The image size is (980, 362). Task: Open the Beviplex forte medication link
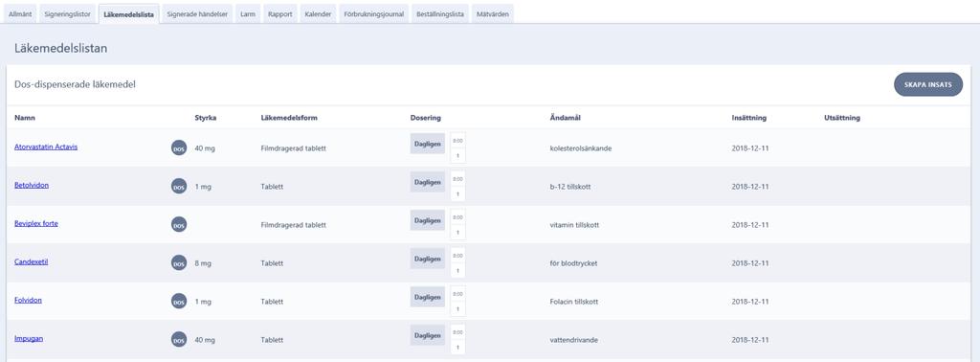(36, 223)
